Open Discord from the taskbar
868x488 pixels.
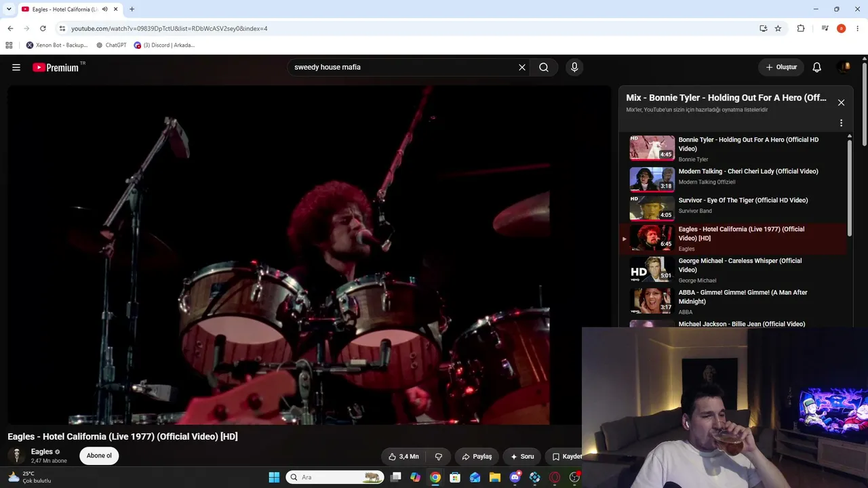coord(515,477)
